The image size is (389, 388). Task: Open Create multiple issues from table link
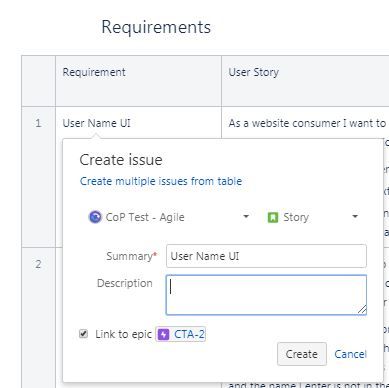[x=161, y=181]
